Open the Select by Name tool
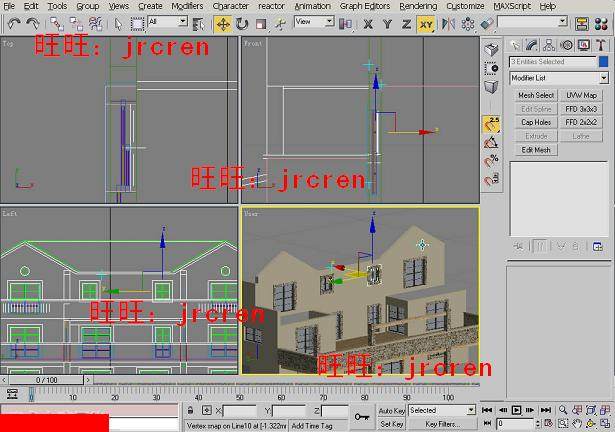This screenshot has width=615, height=432. [x=198, y=24]
